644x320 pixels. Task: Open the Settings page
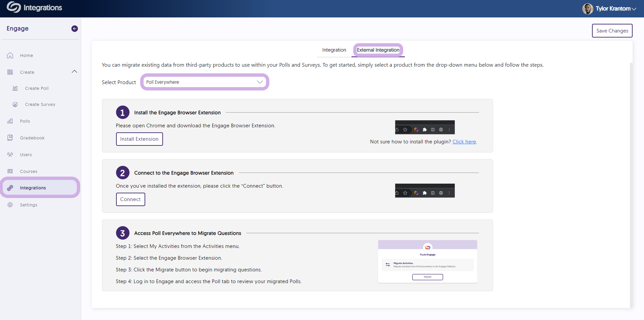click(x=29, y=205)
